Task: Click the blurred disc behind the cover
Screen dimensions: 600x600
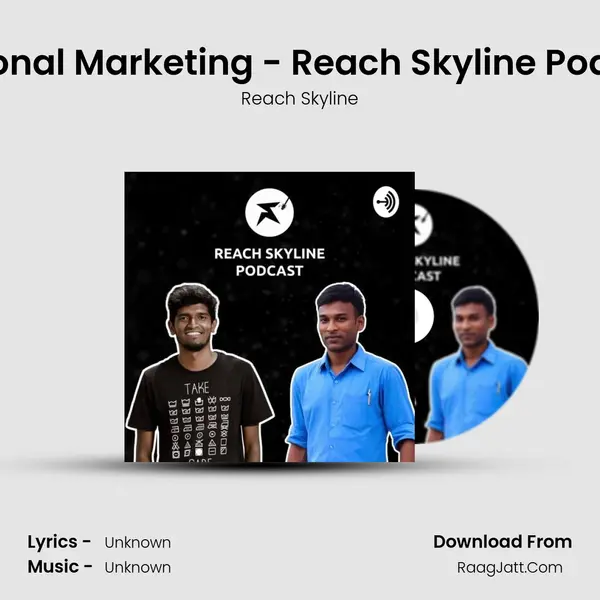Action: (x=476, y=317)
